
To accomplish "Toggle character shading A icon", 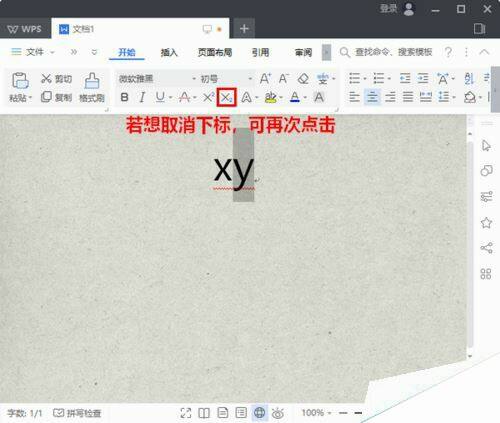I will click(x=319, y=97).
